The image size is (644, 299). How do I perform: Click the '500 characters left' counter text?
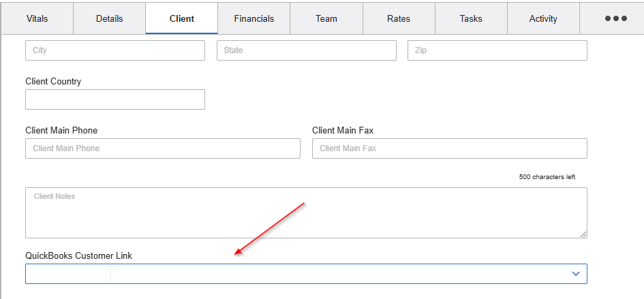pyautogui.click(x=547, y=177)
